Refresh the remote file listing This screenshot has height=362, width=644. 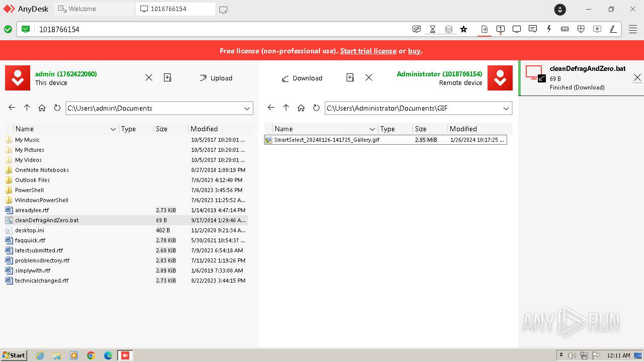(316, 108)
